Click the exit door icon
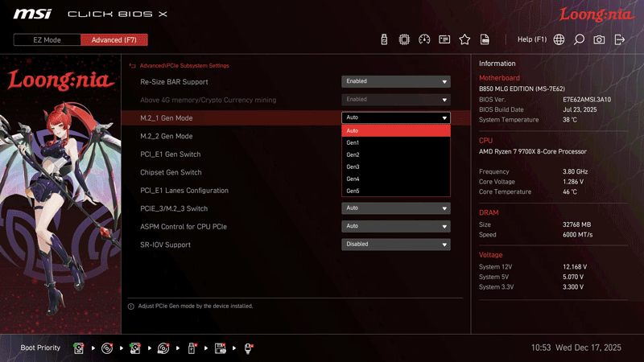 (619, 39)
